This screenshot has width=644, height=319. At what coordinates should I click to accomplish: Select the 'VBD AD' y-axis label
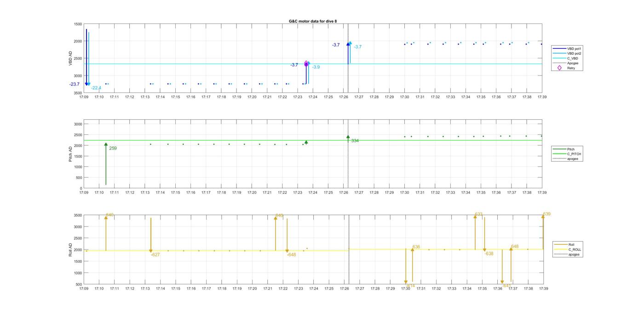[x=71, y=58]
